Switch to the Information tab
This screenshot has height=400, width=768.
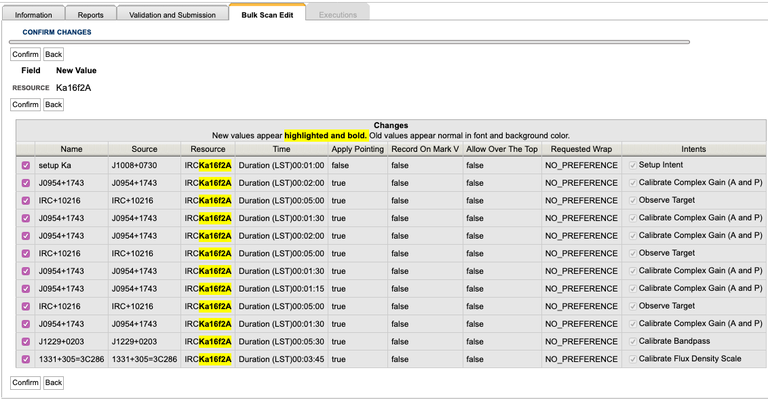33,15
